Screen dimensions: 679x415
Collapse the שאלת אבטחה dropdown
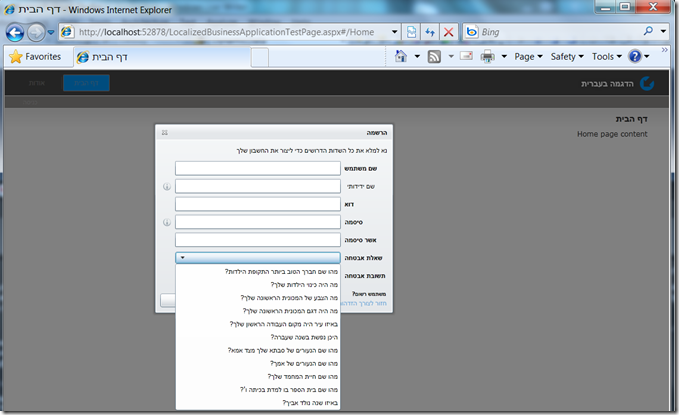click(x=184, y=258)
